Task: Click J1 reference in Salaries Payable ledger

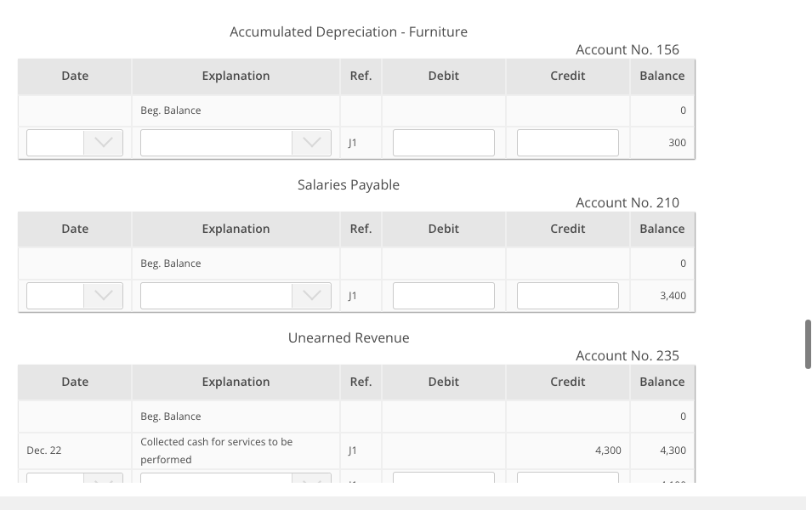Action: [x=353, y=296]
